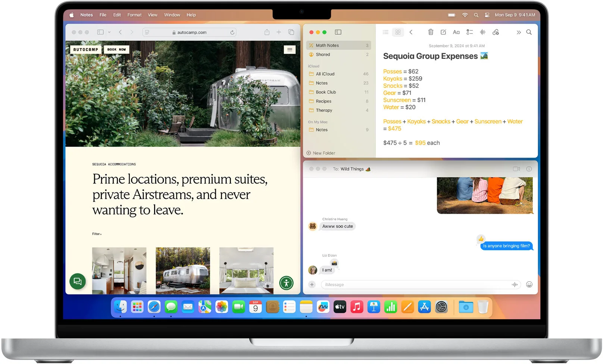Open Notes folder under On My Mac
Screen dimensions: 603x364
pyautogui.click(x=338, y=130)
